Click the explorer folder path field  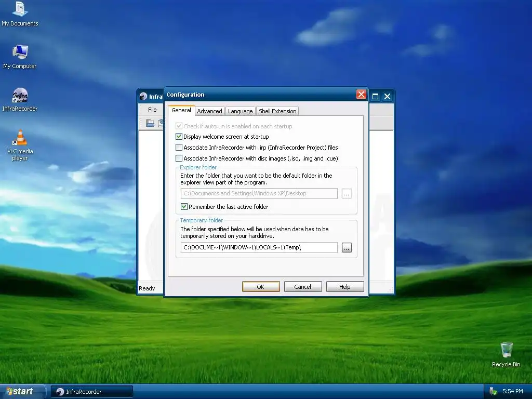[259, 193]
